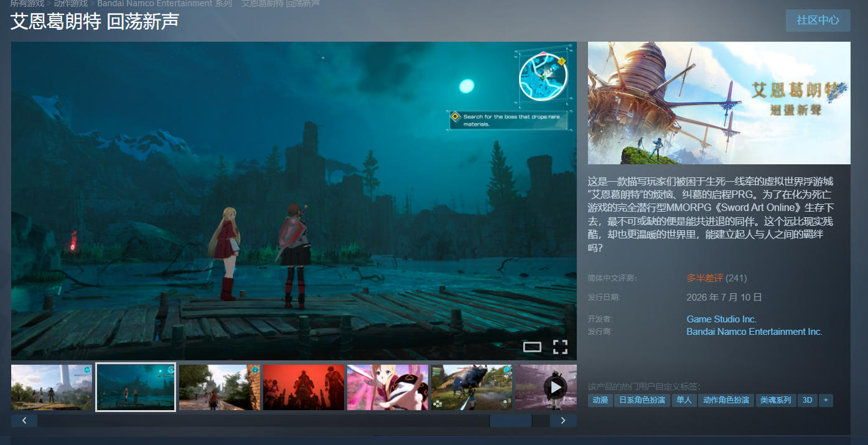Open publisher Bandai Namco Entertainment Inc. link

754,332
